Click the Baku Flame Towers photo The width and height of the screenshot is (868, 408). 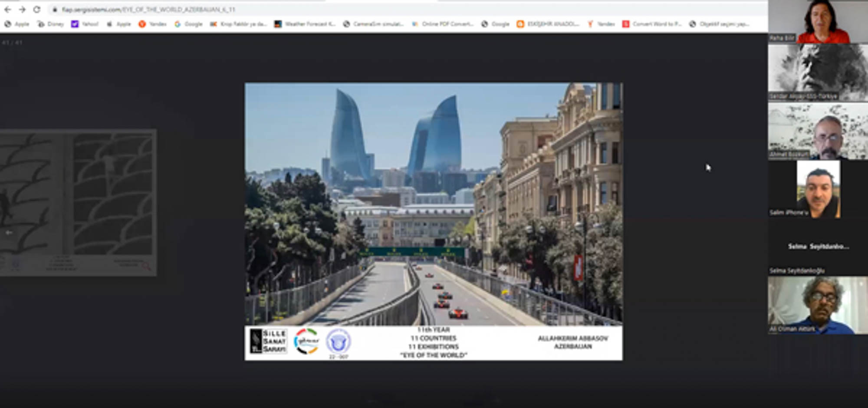[433, 204]
